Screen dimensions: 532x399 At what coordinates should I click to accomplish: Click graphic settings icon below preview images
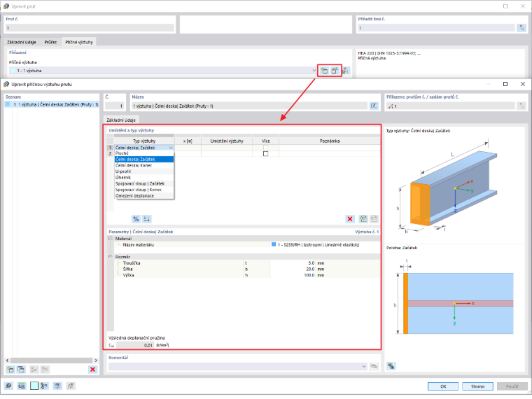click(x=391, y=365)
